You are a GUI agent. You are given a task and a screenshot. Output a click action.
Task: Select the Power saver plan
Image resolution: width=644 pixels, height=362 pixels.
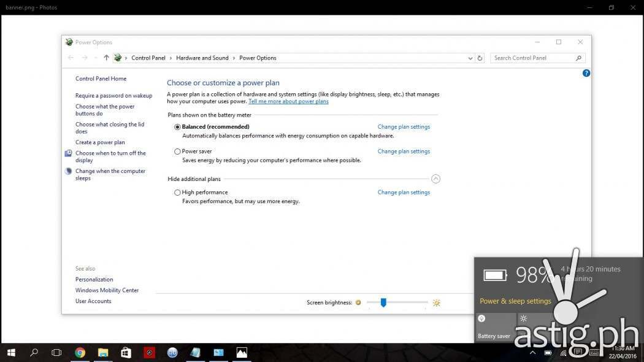click(177, 151)
